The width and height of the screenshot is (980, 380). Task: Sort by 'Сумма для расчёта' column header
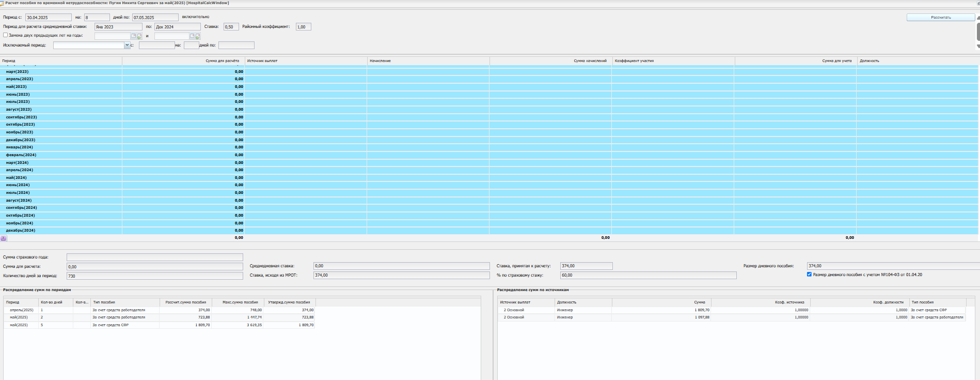coord(183,61)
